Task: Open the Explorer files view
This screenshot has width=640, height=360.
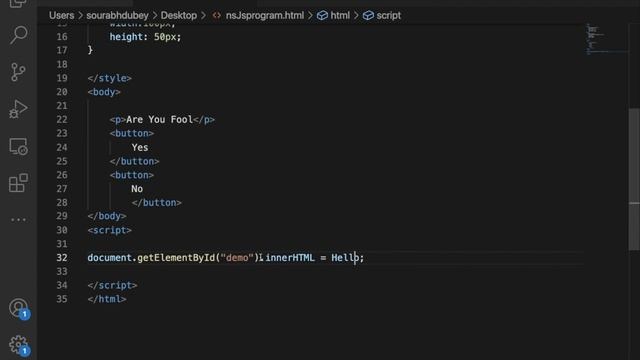Action: (18, 4)
